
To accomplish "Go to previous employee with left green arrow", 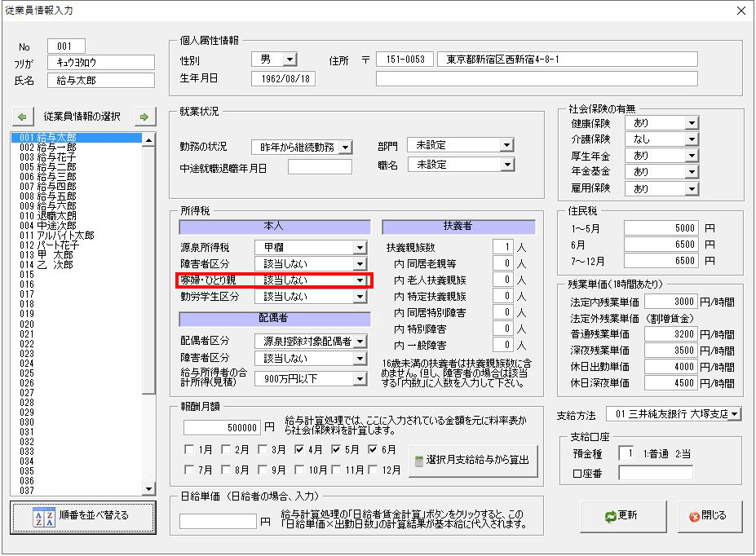I will pos(22,117).
